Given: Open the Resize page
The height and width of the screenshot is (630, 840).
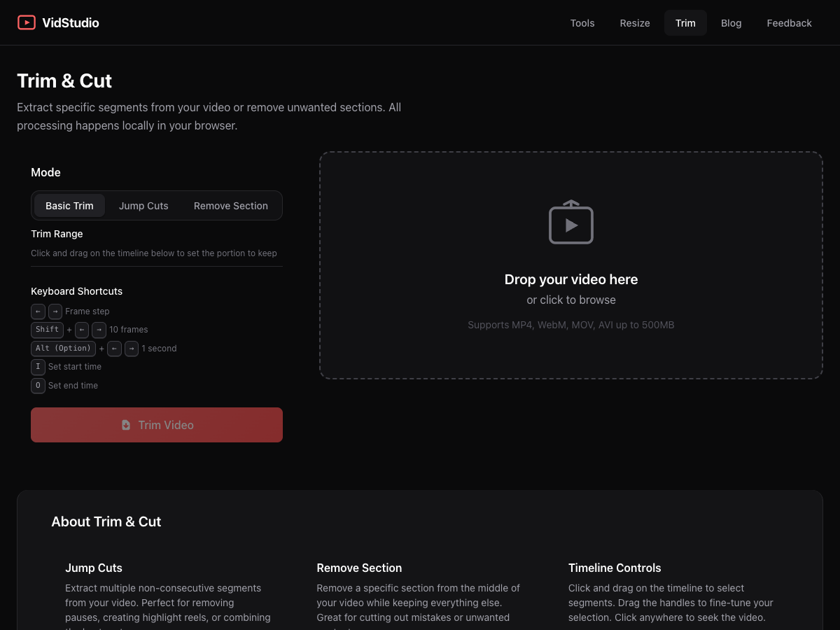Looking at the screenshot, I should (x=634, y=22).
